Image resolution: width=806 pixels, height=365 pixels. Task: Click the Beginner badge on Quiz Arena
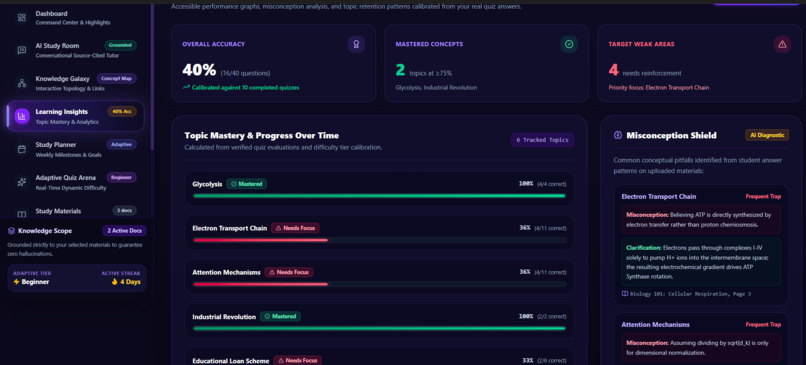coord(121,177)
